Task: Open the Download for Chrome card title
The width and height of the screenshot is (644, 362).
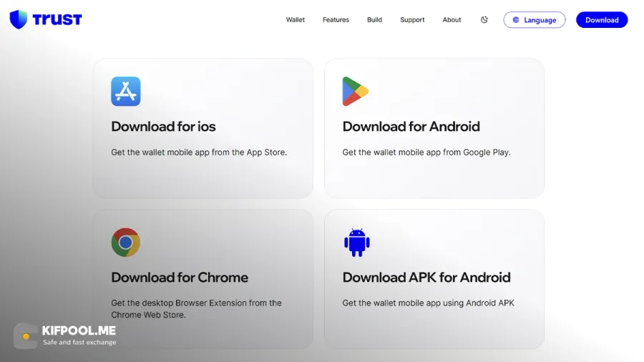Action: tap(180, 278)
